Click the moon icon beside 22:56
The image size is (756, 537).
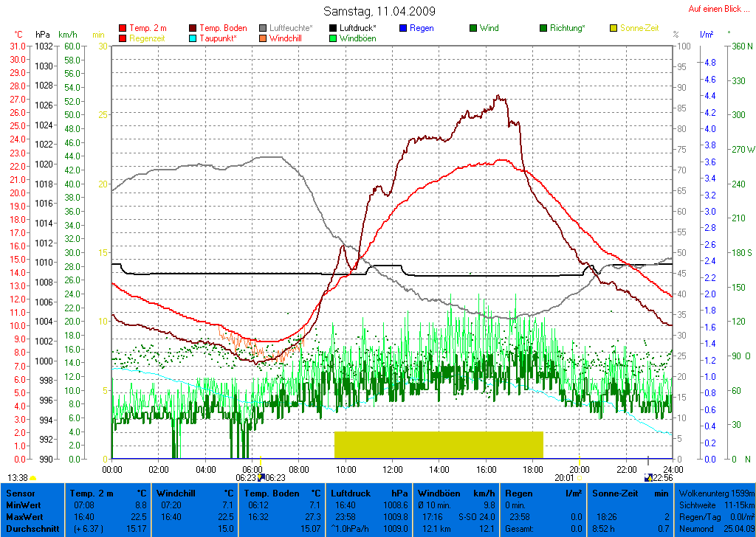(x=648, y=477)
